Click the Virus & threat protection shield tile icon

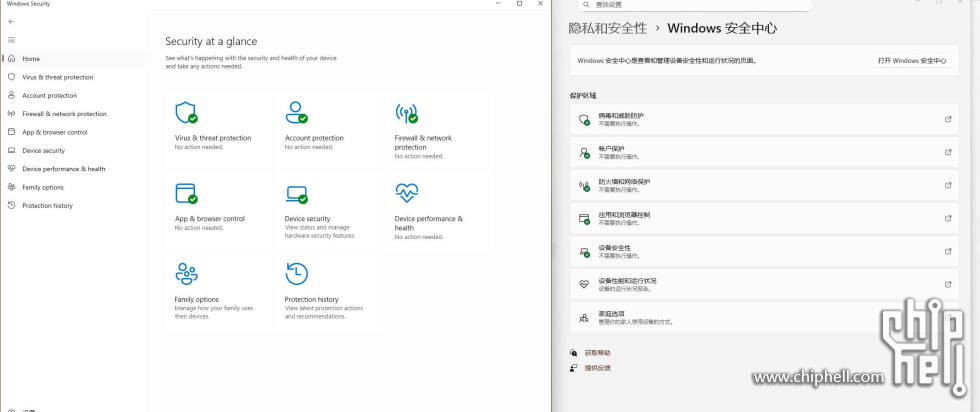point(186,112)
